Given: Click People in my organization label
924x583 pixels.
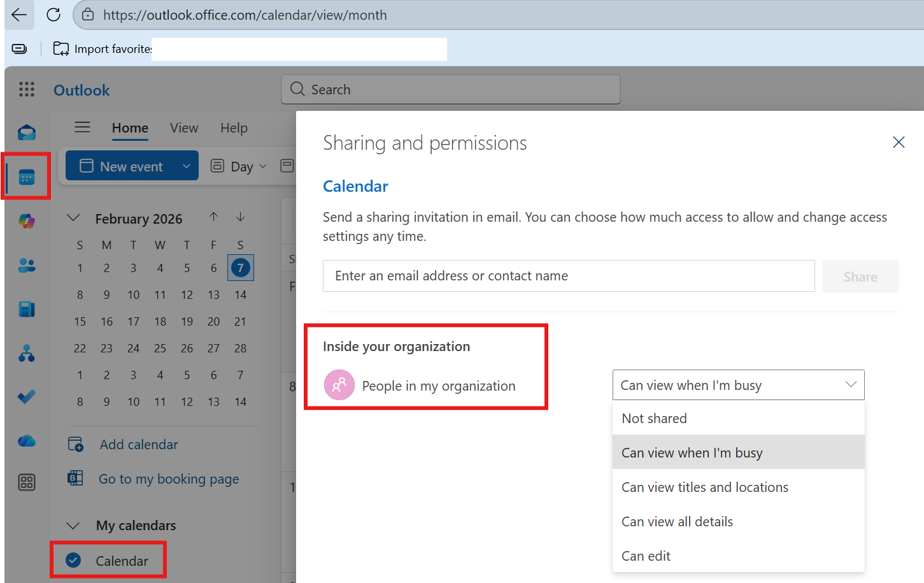Looking at the screenshot, I should (x=439, y=386).
